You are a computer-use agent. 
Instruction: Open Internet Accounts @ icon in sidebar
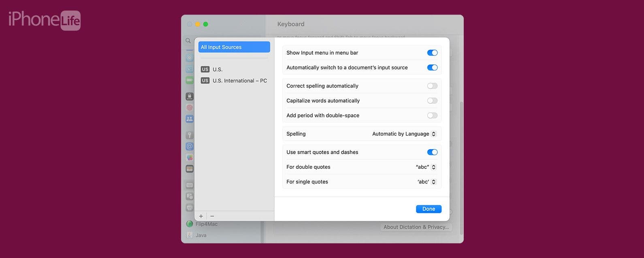click(x=190, y=146)
